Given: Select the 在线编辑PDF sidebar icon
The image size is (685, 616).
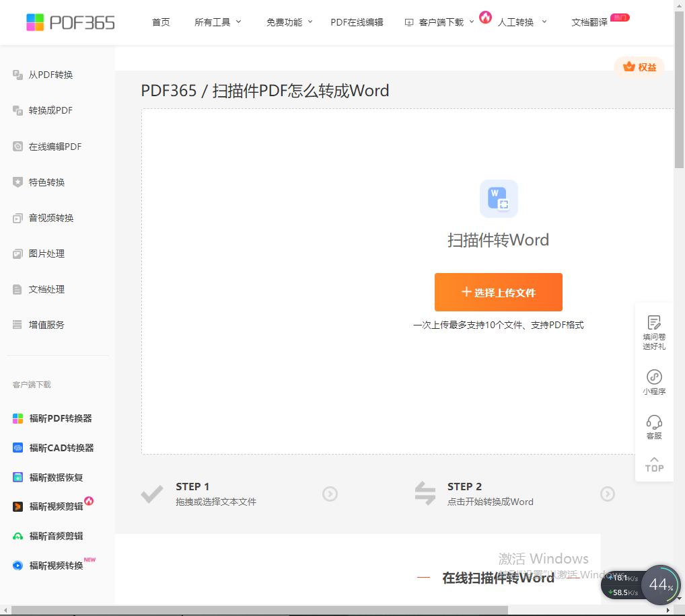Looking at the screenshot, I should (x=17, y=146).
